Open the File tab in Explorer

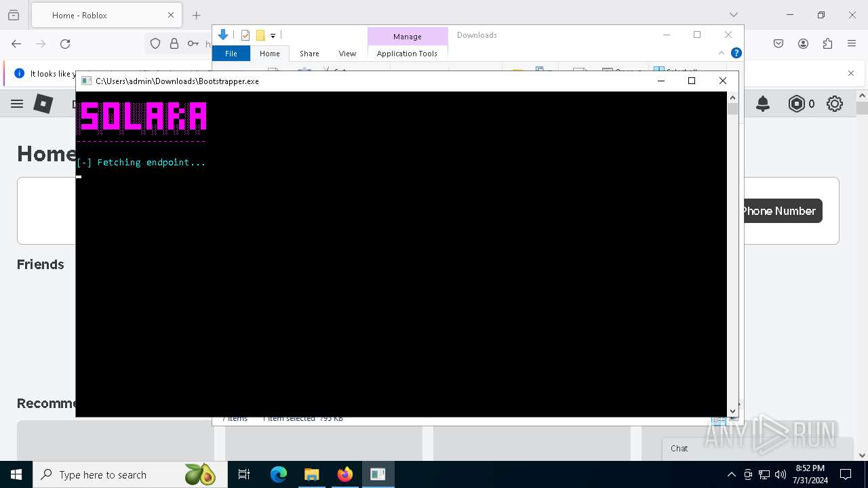231,54
